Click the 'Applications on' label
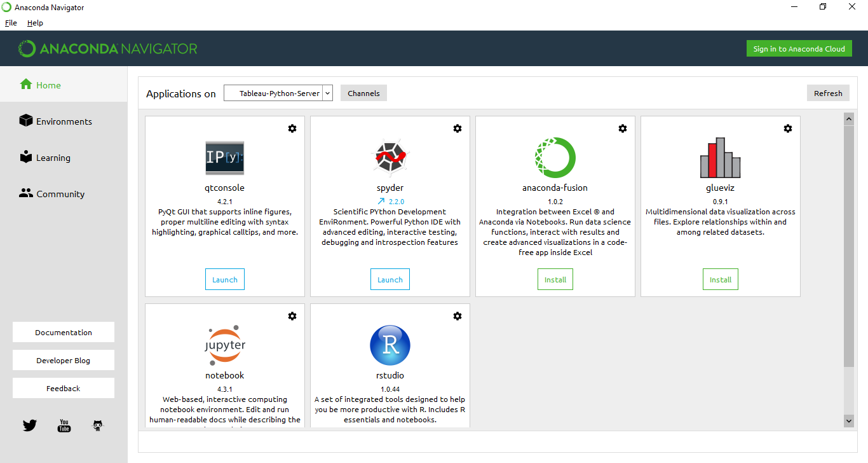This screenshot has height=463, width=868. [181, 93]
